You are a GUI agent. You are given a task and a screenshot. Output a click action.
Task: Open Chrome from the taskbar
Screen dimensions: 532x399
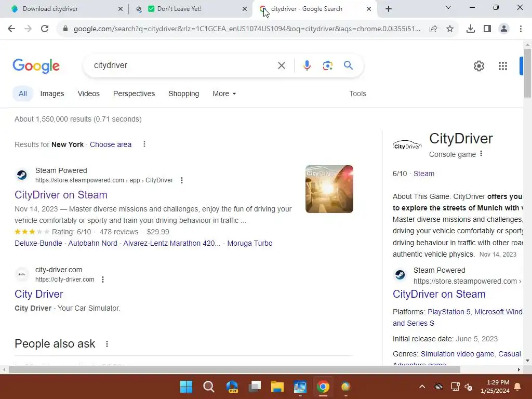pos(323,387)
